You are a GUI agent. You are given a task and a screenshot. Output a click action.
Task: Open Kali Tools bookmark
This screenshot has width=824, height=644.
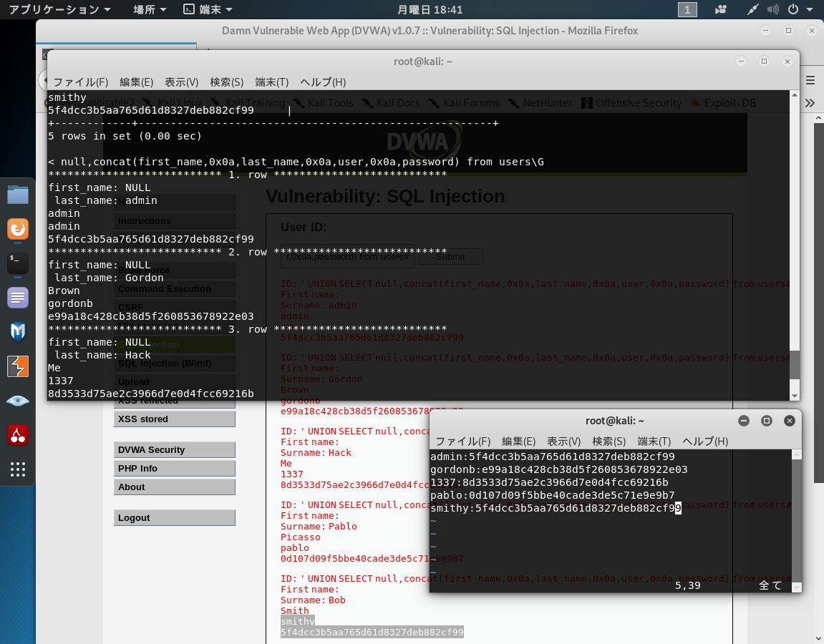(324, 103)
